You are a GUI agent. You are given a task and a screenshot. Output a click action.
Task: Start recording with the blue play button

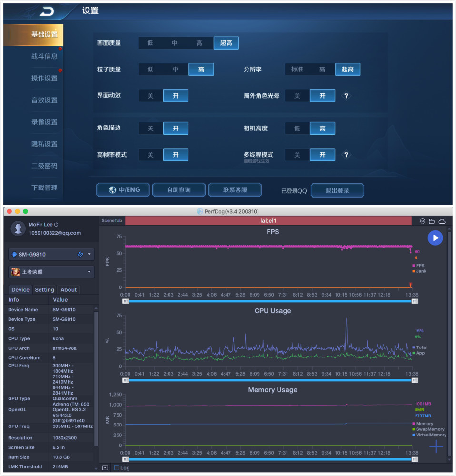tap(435, 238)
